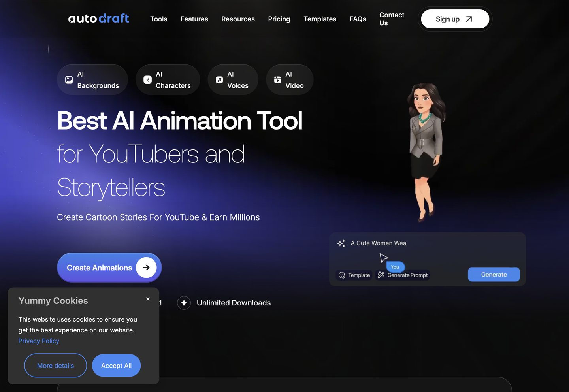Click the blue Generate button

pos(494,275)
